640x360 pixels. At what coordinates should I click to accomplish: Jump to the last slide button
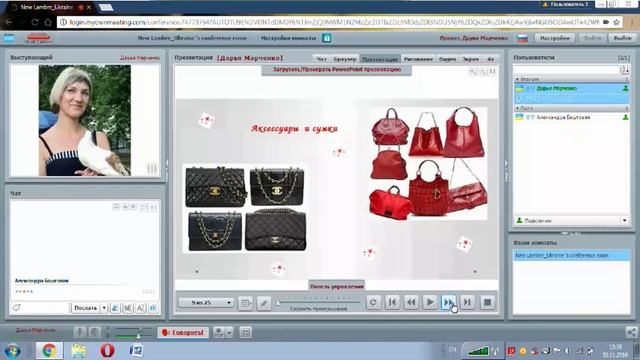click(x=467, y=302)
